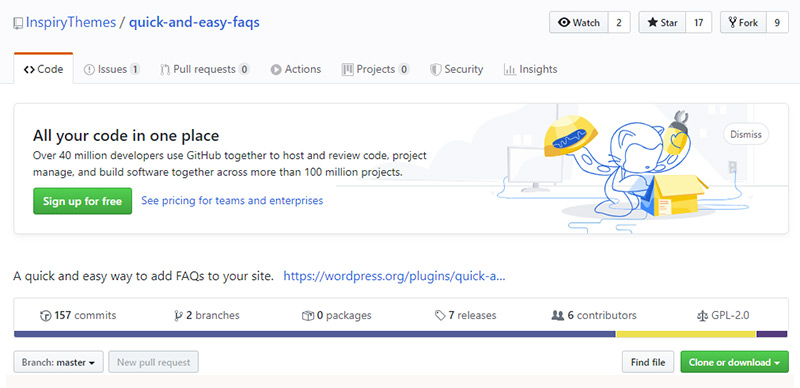See pricing for teams and enterprises
The height and width of the screenshot is (388, 800).
click(232, 200)
